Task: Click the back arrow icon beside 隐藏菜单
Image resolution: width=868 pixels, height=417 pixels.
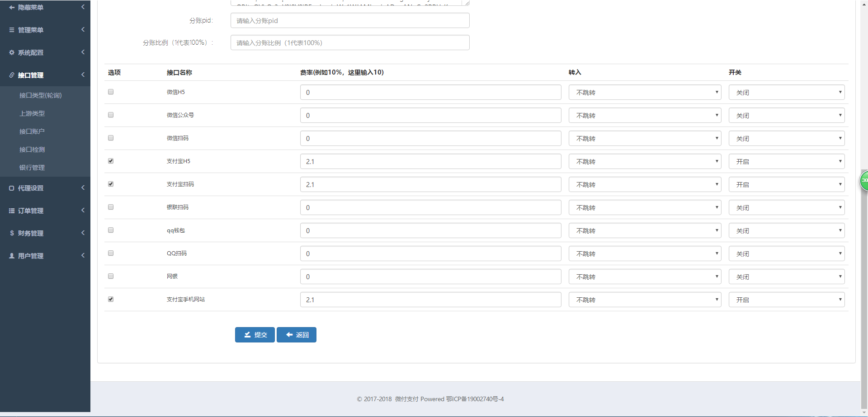Action: pos(12,7)
